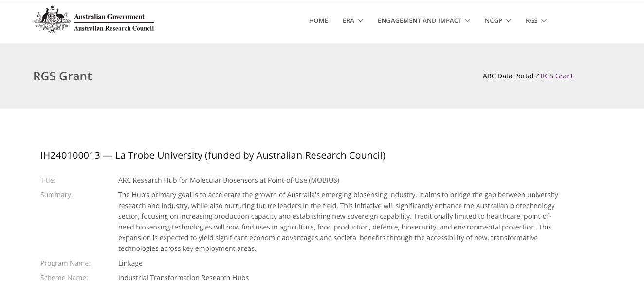Screen dimensions: 644x286
Task: Open the ENGAGEMENT AND IMPACT menu
Action: click(420, 20)
